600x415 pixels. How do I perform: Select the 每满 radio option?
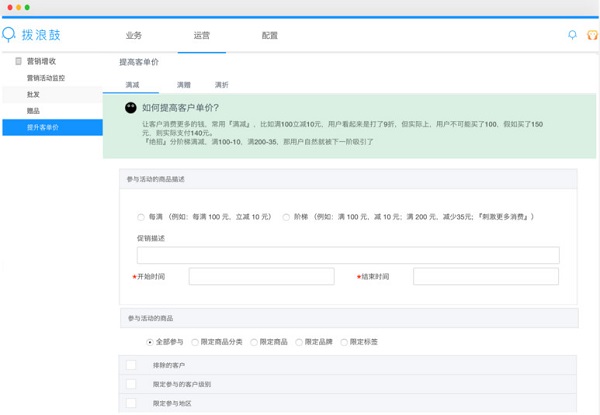coord(141,217)
